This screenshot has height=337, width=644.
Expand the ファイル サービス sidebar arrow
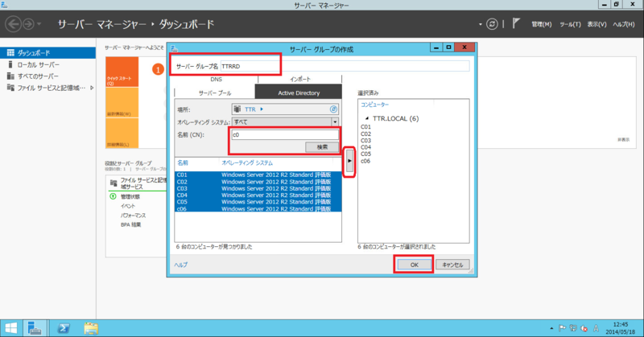(92, 88)
